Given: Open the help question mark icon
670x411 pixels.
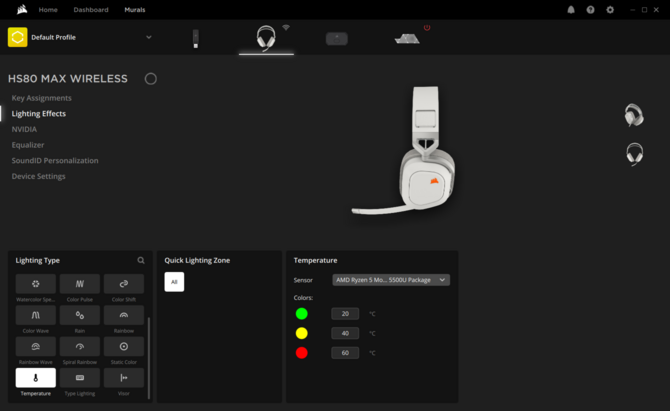Looking at the screenshot, I should [590, 9].
